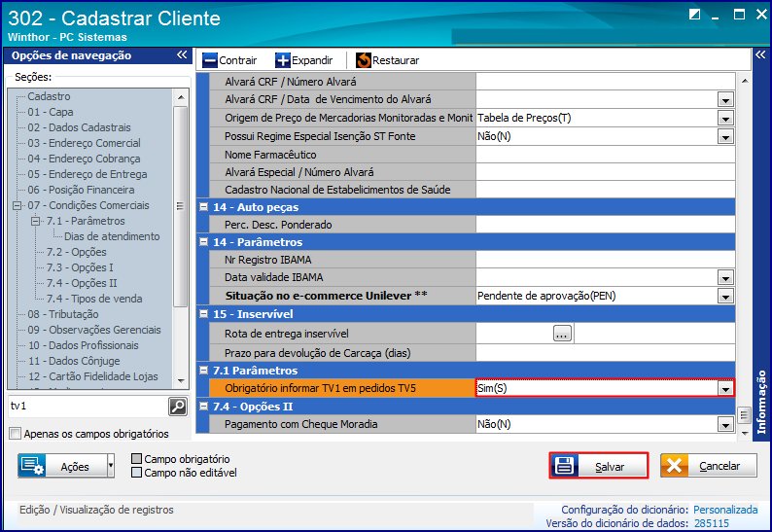Select 06 - Posição Financeira section
The width and height of the screenshot is (772, 532).
[81, 190]
